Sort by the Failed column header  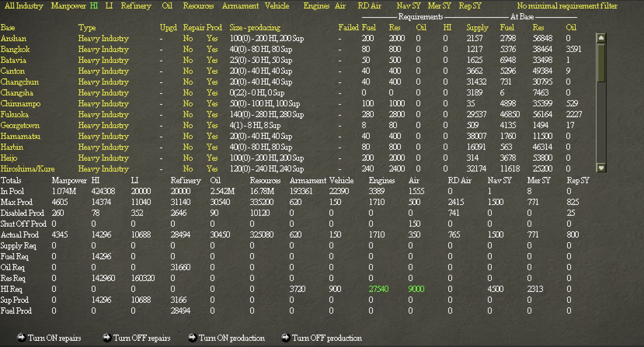348,28
